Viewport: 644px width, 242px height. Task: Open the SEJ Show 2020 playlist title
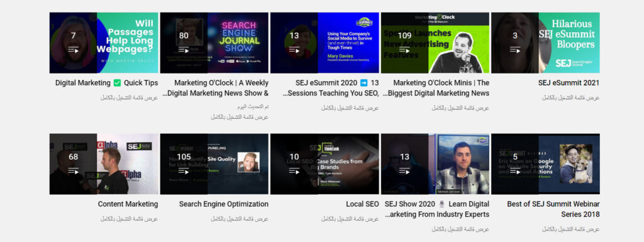point(437,209)
